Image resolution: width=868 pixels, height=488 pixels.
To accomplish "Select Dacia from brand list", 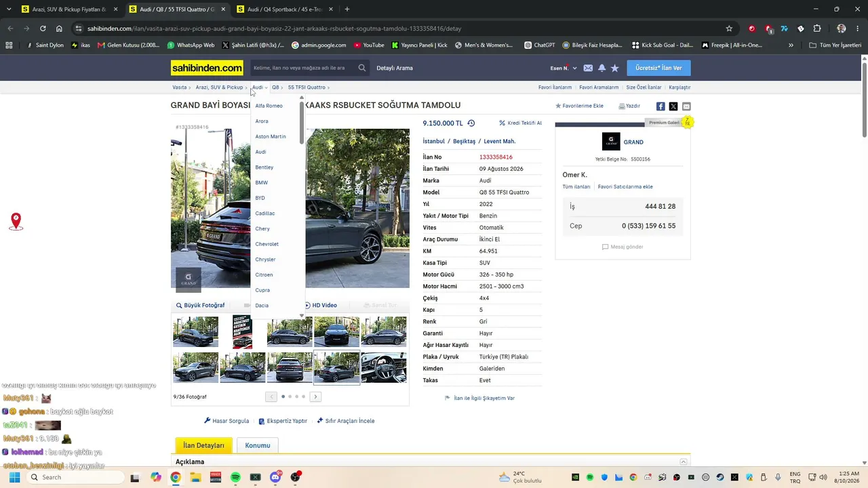I will click(x=262, y=306).
